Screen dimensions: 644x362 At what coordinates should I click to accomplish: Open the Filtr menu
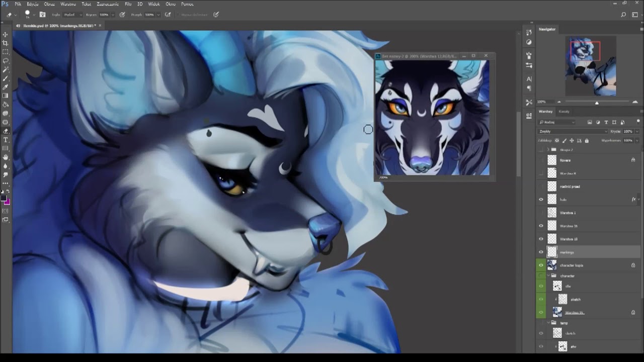(128, 4)
